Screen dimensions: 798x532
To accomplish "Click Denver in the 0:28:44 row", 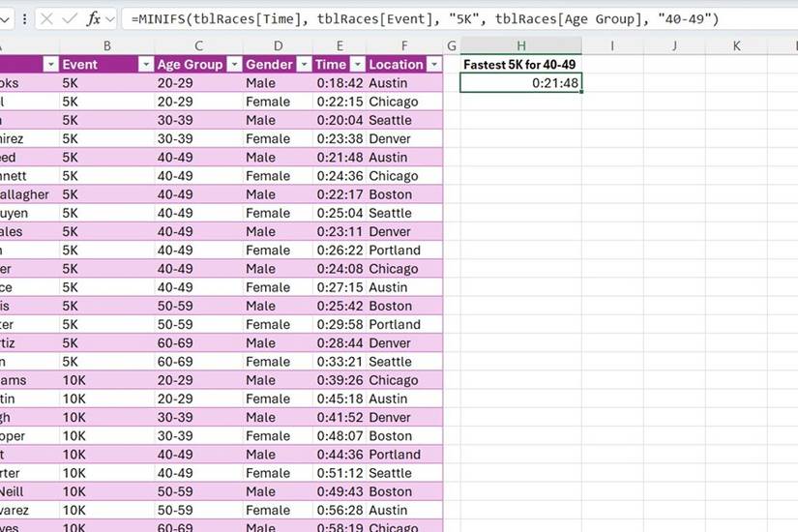I will click(x=390, y=343).
